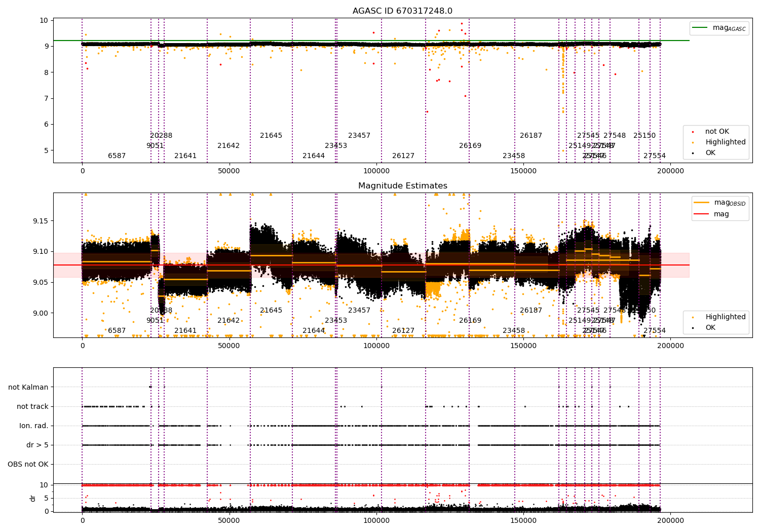The height and width of the screenshot is (532, 760).
Task: Click obsid label 9051 in top plot
Action: (x=155, y=146)
